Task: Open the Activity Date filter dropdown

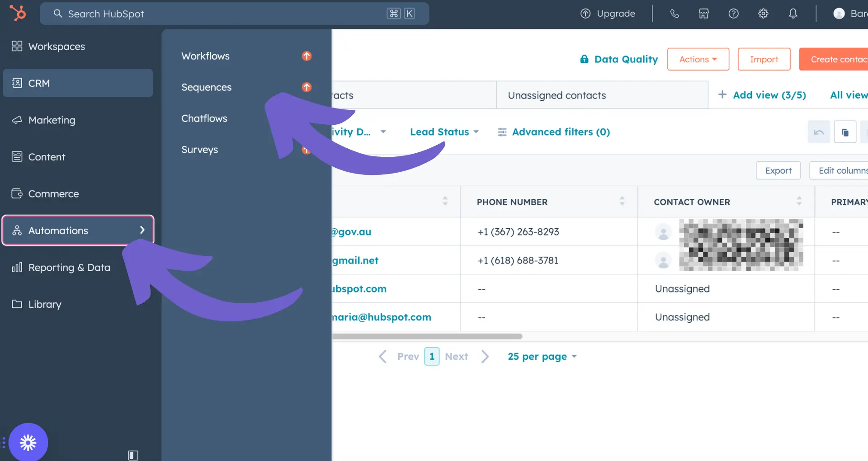Action: [359, 132]
